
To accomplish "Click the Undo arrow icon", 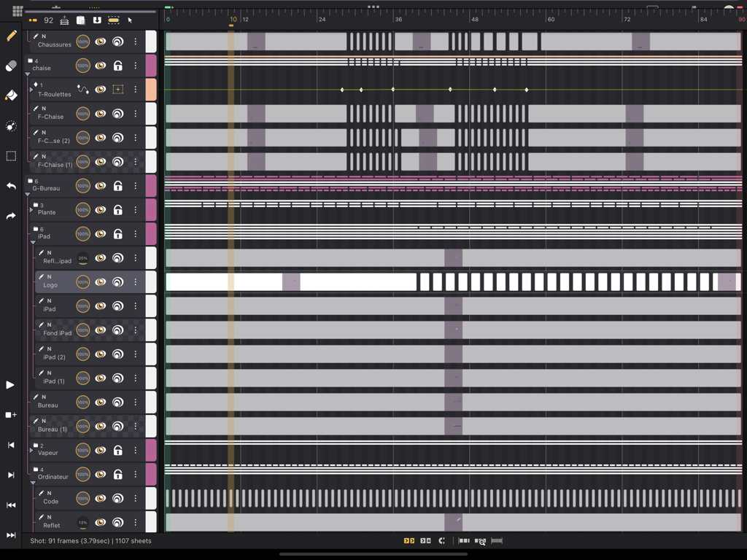I will coord(11,186).
